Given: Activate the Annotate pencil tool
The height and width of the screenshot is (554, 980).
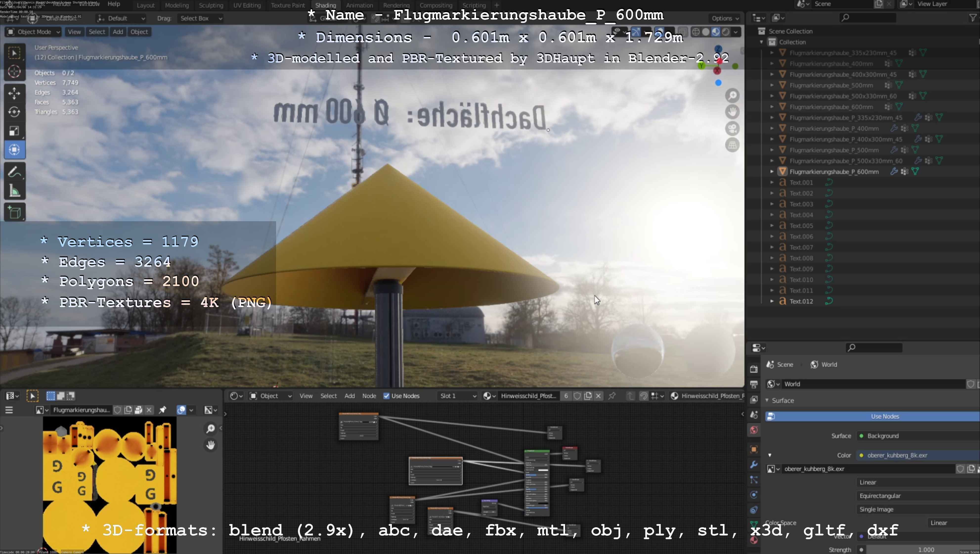Looking at the screenshot, I should [14, 172].
